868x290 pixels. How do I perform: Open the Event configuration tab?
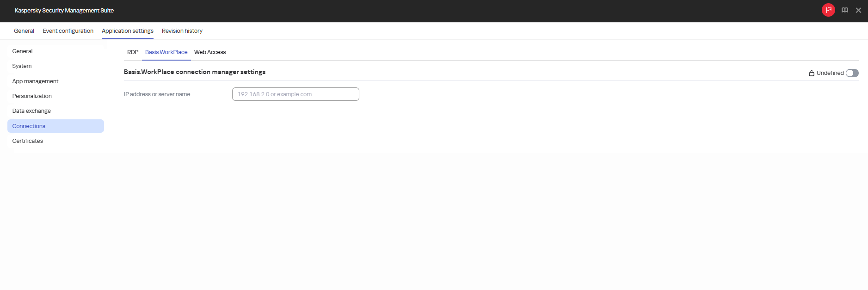(68, 31)
